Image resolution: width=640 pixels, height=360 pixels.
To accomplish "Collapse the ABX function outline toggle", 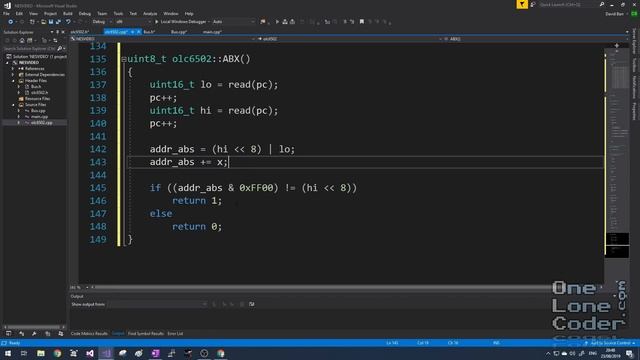I will pyautogui.click(x=124, y=59).
